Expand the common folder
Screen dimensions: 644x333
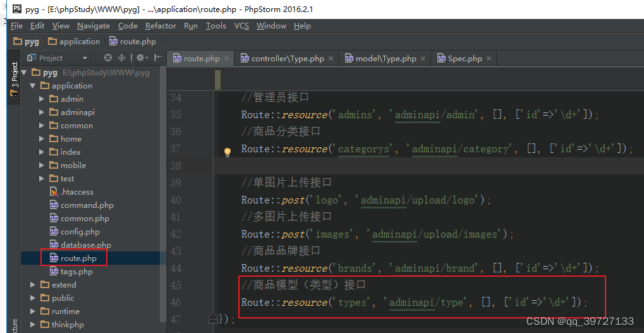[42, 126]
